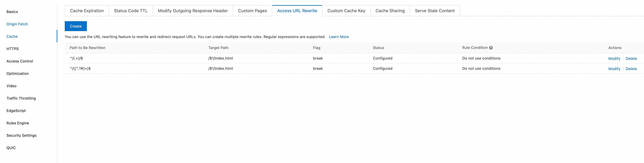Select Modify Outgoing Response Header tab
This screenshot has width=644, height=163.
[193, 11]
